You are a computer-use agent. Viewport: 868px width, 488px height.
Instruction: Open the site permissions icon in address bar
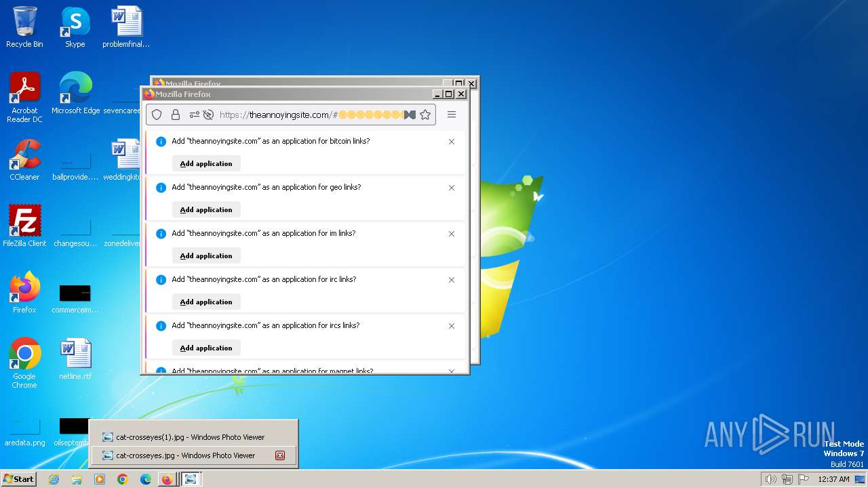[194, 115]
